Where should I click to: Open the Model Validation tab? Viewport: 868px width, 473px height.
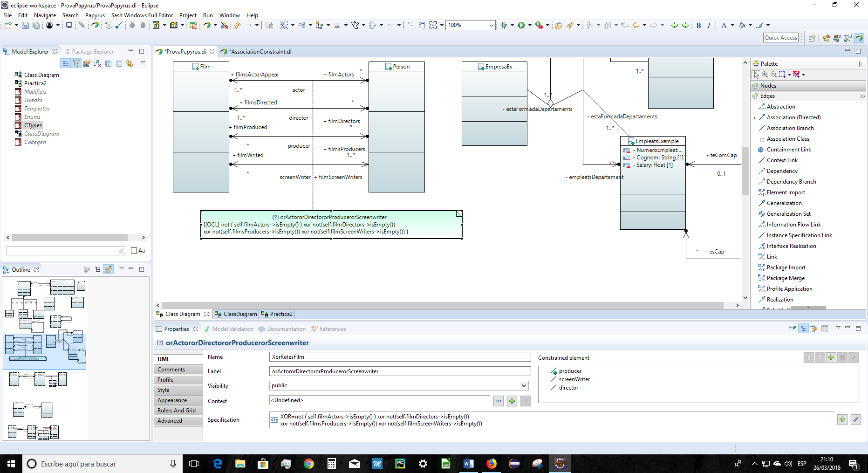[229, 329]
